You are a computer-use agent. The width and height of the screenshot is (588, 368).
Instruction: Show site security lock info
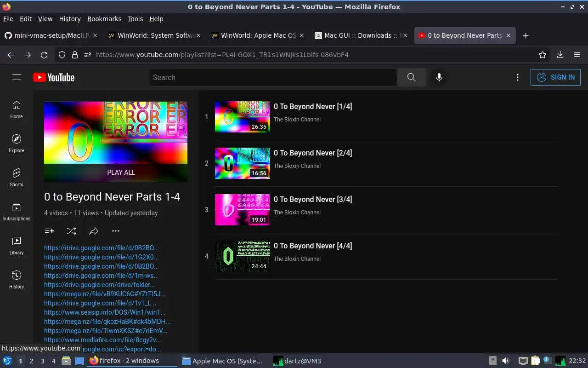tap(74, 55)
